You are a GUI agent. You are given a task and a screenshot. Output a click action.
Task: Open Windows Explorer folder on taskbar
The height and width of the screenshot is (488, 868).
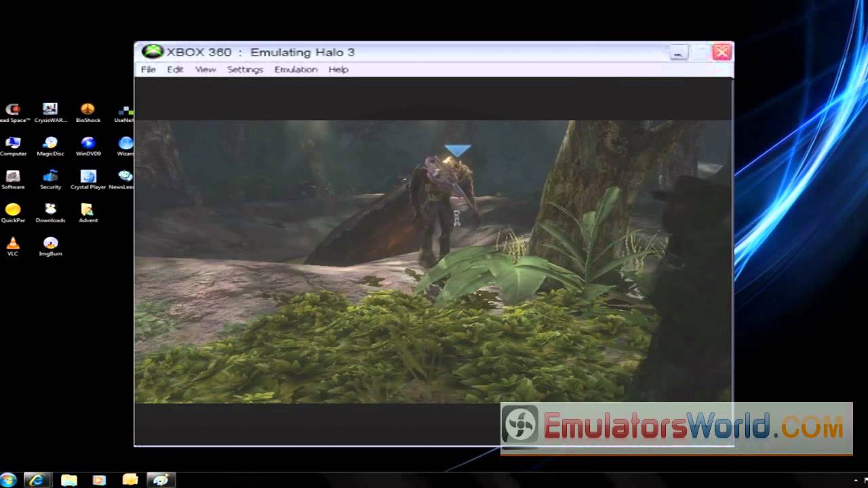point(68,480)
